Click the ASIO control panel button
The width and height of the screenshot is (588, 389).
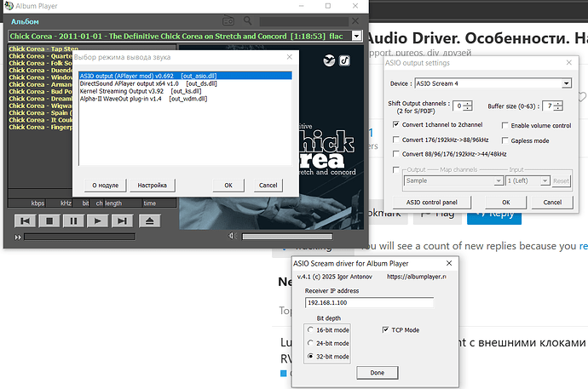point(431,203)
